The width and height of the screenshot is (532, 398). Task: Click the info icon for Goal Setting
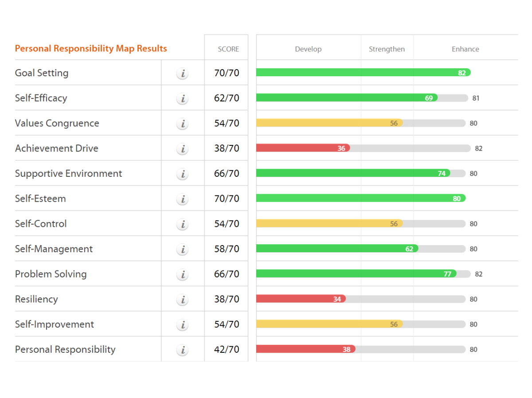click(182, 74)
